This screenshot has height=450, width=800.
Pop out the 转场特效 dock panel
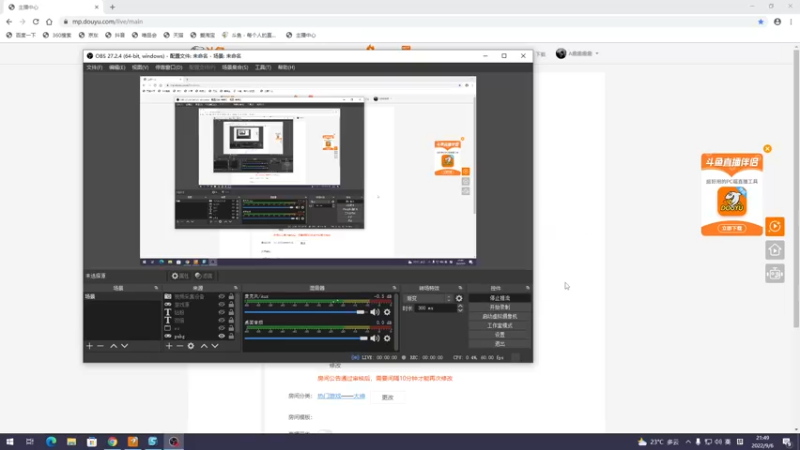pos(460,288)
